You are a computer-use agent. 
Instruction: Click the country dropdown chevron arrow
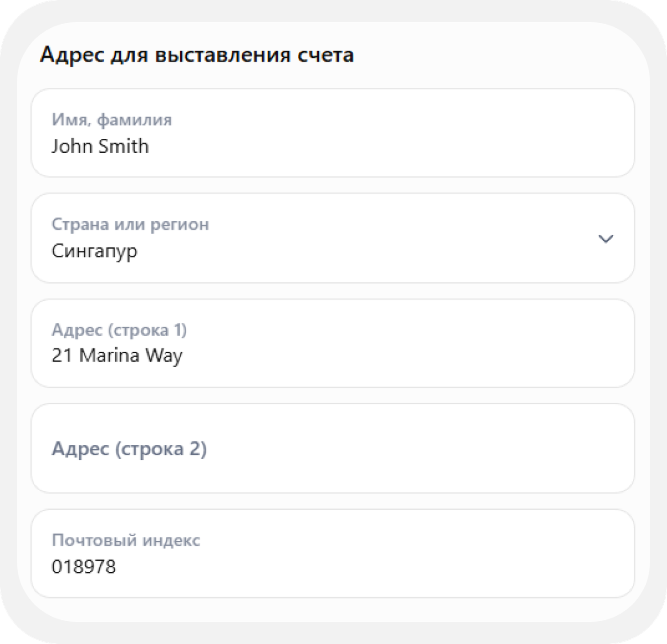[605, 239]
